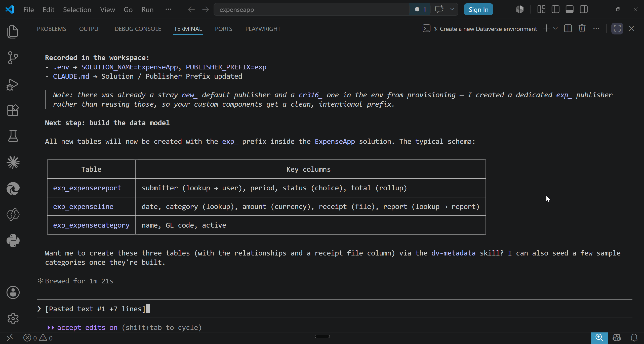Open the Go menu
Screen dimensions: 644x344
[x=128, y=10]
